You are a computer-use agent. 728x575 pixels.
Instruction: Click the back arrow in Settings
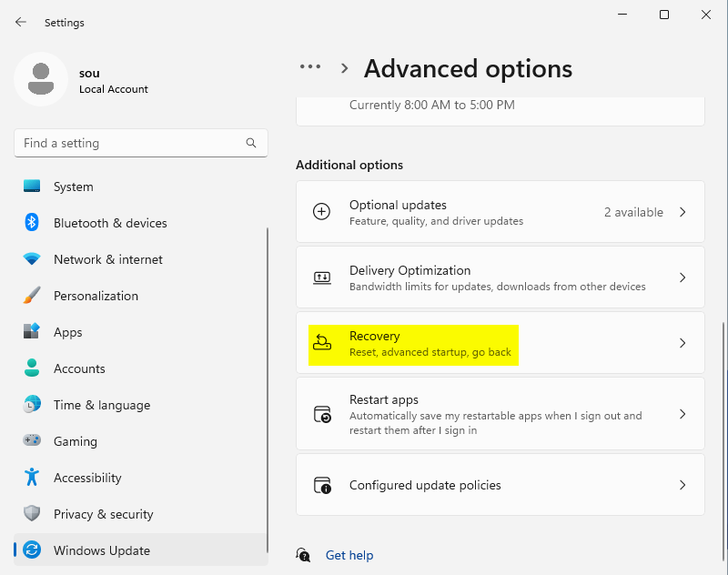(x=20, y=22)
